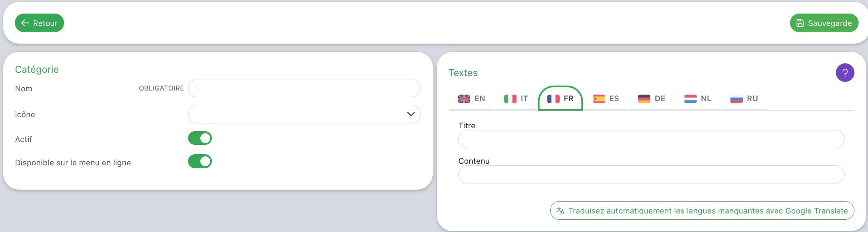Click the purple help question mark icon
This screenshot has height=232, width=868.
(845, 73)
